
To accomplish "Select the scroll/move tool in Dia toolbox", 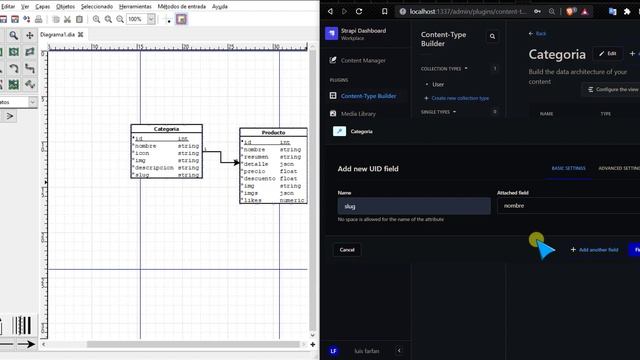I will point(29,36).
